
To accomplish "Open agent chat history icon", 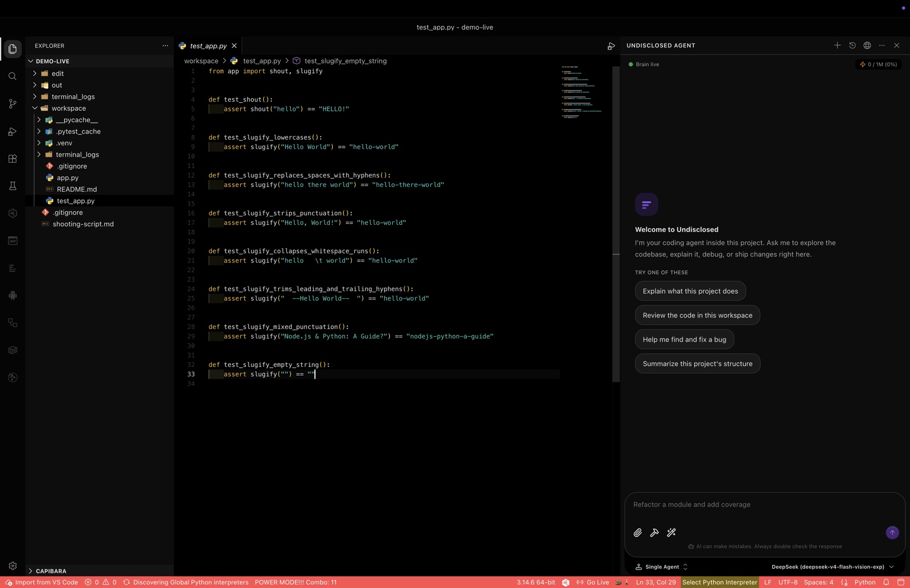I will coord(852,45).
